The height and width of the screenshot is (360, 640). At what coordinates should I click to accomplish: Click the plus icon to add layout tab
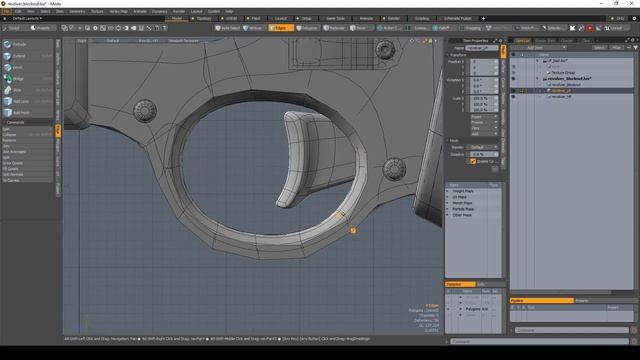pos(483,18)
